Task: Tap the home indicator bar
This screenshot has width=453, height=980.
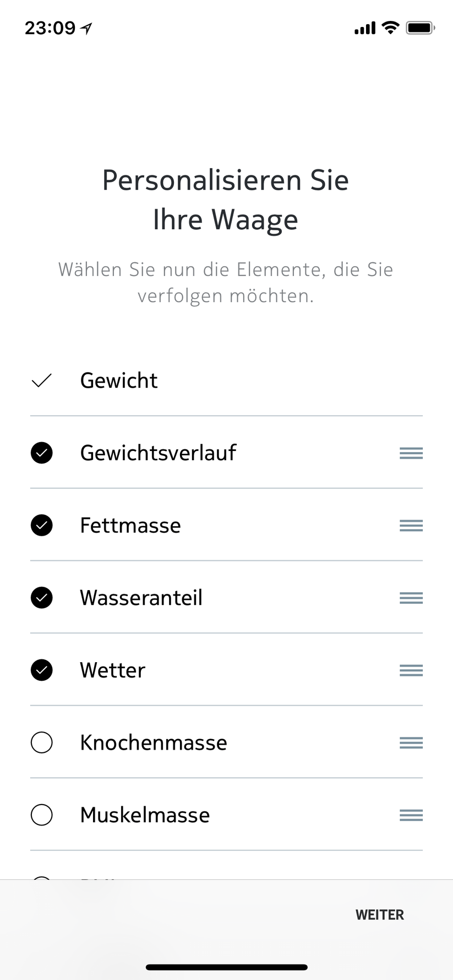Action: click(226, 967)
